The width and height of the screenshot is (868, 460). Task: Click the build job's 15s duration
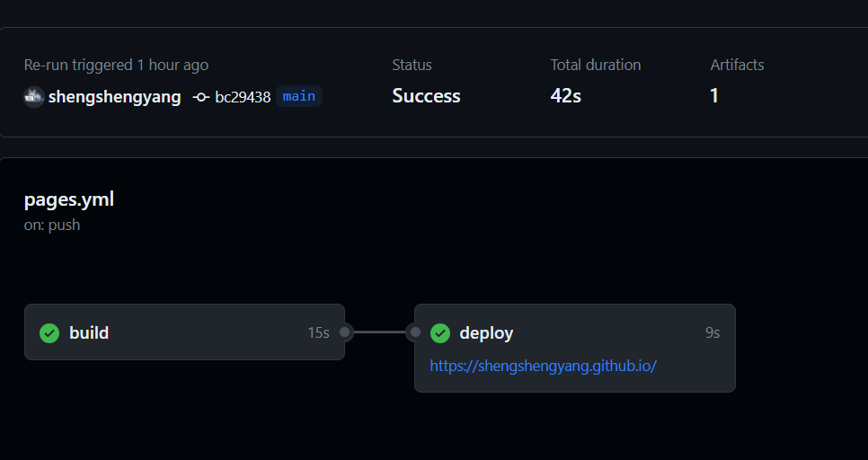[x=318, y=332]
